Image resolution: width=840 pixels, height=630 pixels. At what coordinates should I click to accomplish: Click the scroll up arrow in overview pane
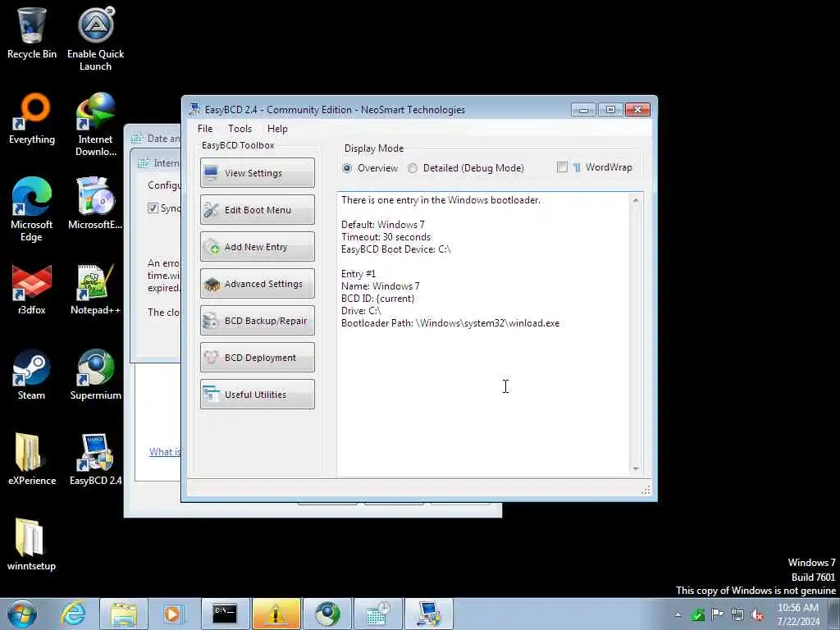(636, 200)
